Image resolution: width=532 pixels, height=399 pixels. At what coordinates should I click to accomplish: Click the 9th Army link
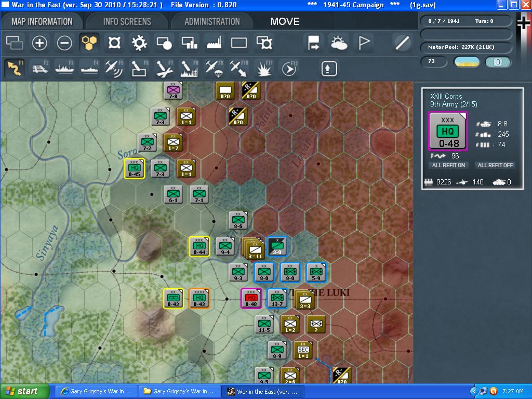pos(454,104)
